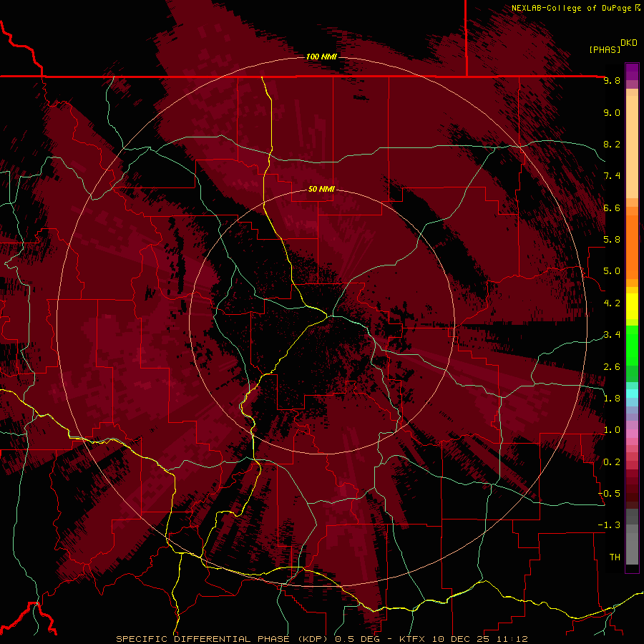Click the 0.2 scale value
Viewport: 644px width, 644px height.
point(612,462)
